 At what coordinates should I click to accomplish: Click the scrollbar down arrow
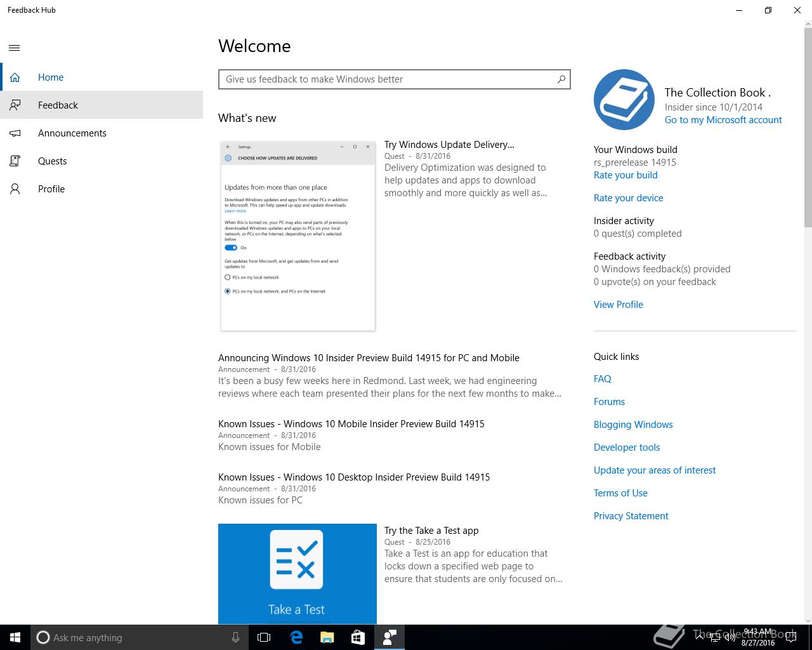point(808,620)
